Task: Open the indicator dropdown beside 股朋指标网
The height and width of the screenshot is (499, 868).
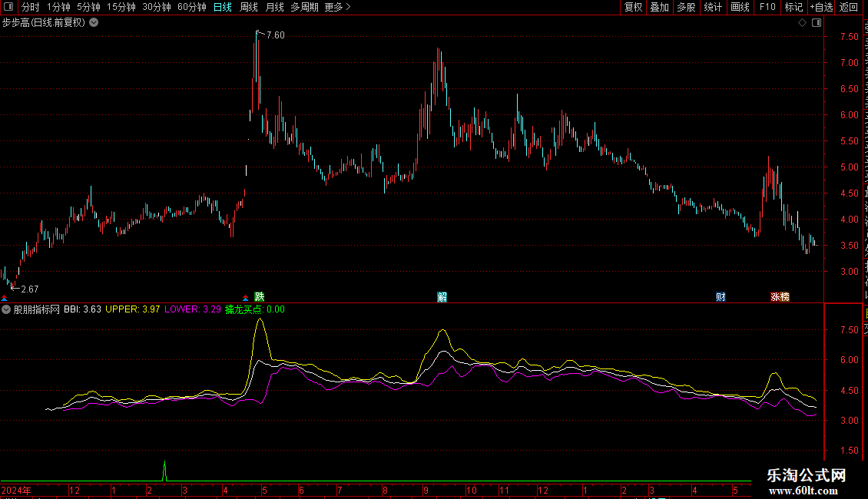Action: [6, 309]
